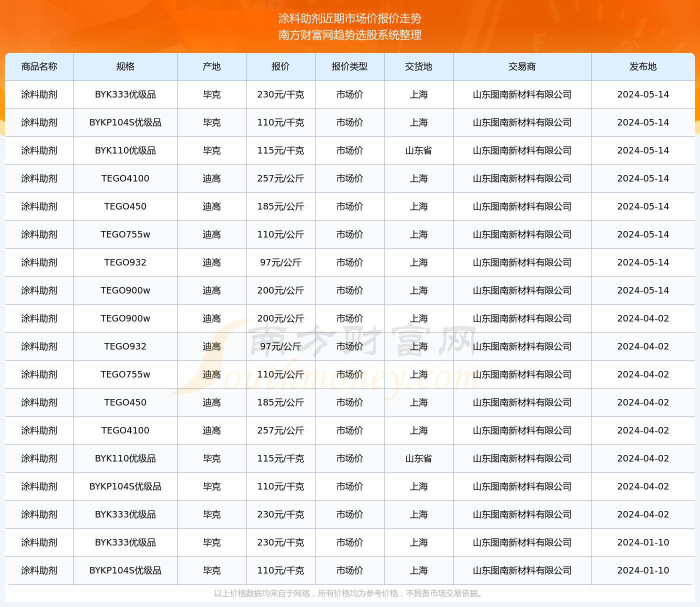Click 山东省 delivery place in 2024-04-02 BYK110 row

point(418,458)
